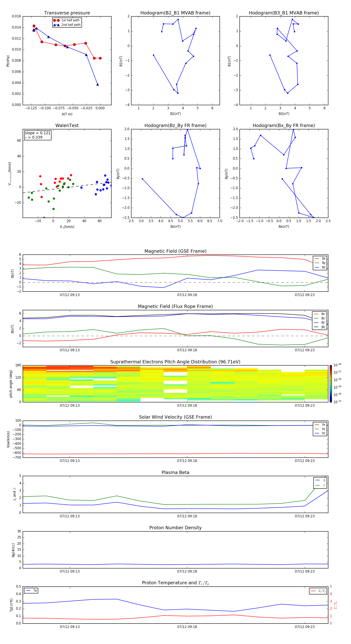Click the "Hodogram(Bz_By FR frame)" title
The width and height of the screenshot is (351, 644).
175,125
